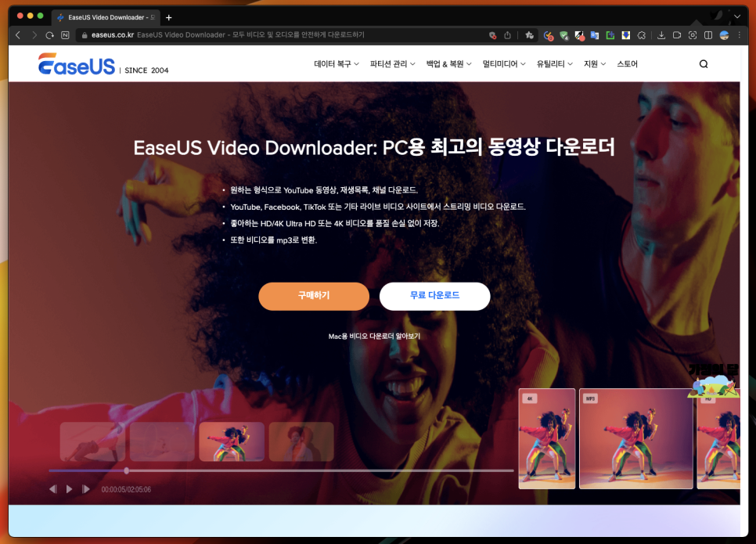The height and width of the screenshot is (544, 756).
Task: Click the screen capture icon in toolbar
Action: (693, 35)
